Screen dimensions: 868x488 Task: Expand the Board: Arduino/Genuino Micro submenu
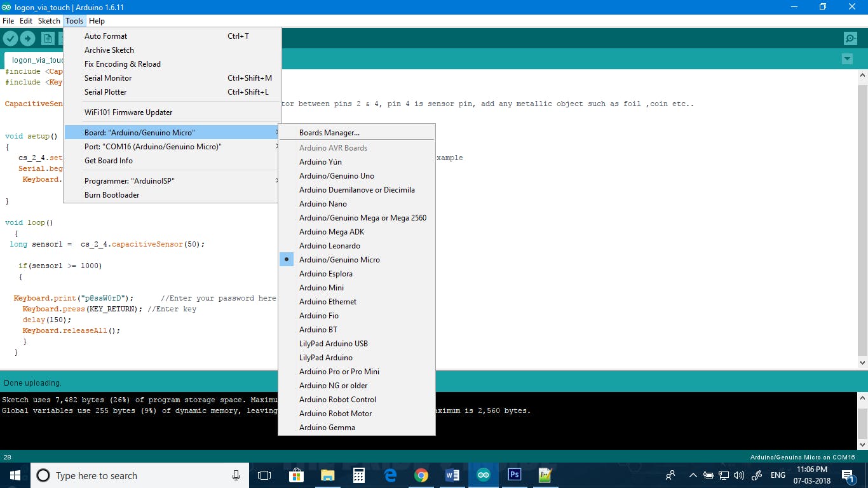coord(172,133)
